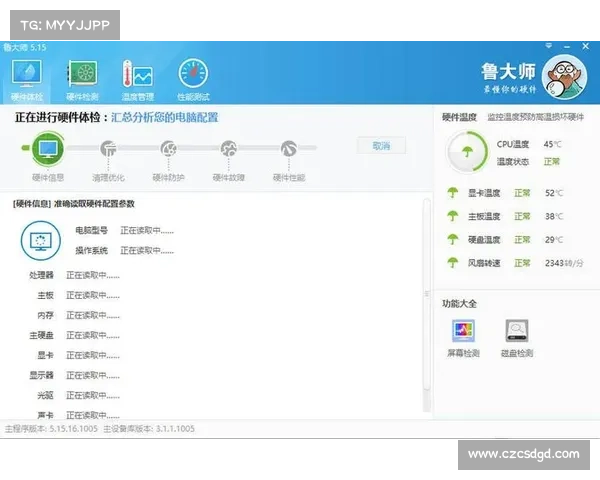The height and width of the screenshot is (480, 600).
Task: Click the 操作系统 label
Action: click(x=91, y=250)
